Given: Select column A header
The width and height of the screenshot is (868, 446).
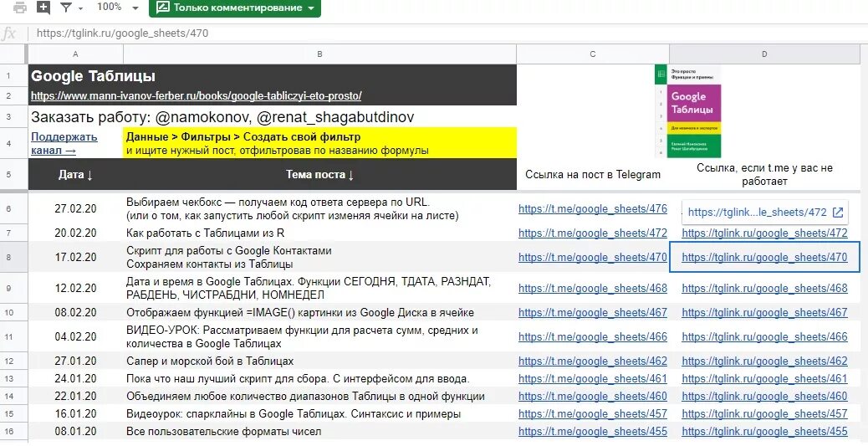Looking at the screenshot, I should pos(75,54).
